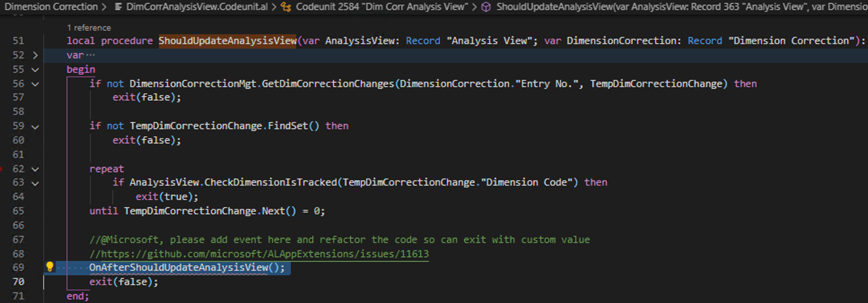Click GetDimCorrectionChanges method call
Viewport: 868px width, 303px height.
click(328, 84)
